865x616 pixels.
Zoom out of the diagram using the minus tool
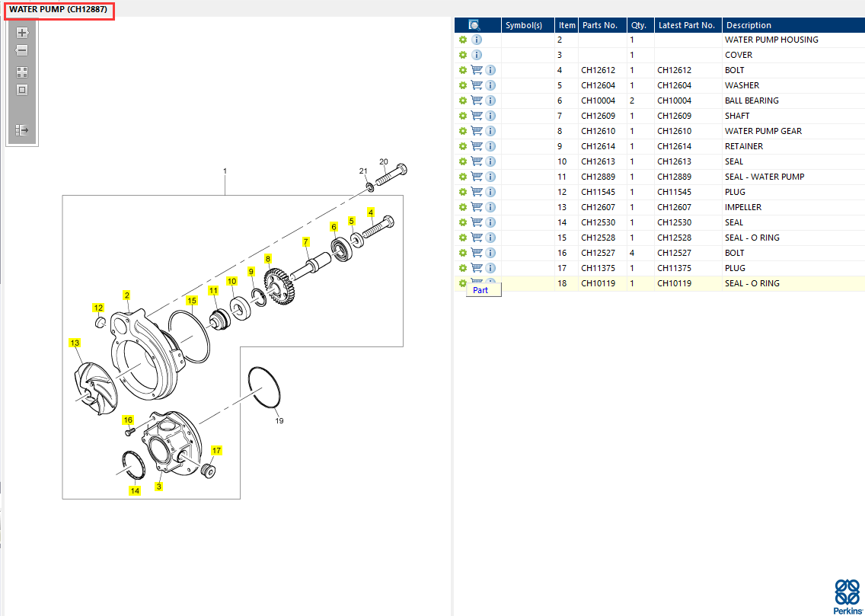(22, 51)
